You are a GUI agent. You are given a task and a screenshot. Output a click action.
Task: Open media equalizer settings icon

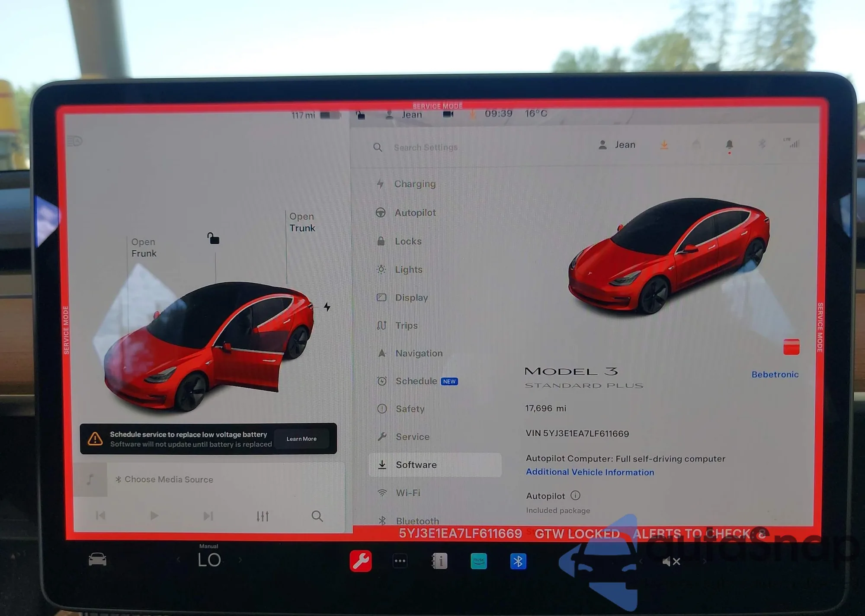263,516
